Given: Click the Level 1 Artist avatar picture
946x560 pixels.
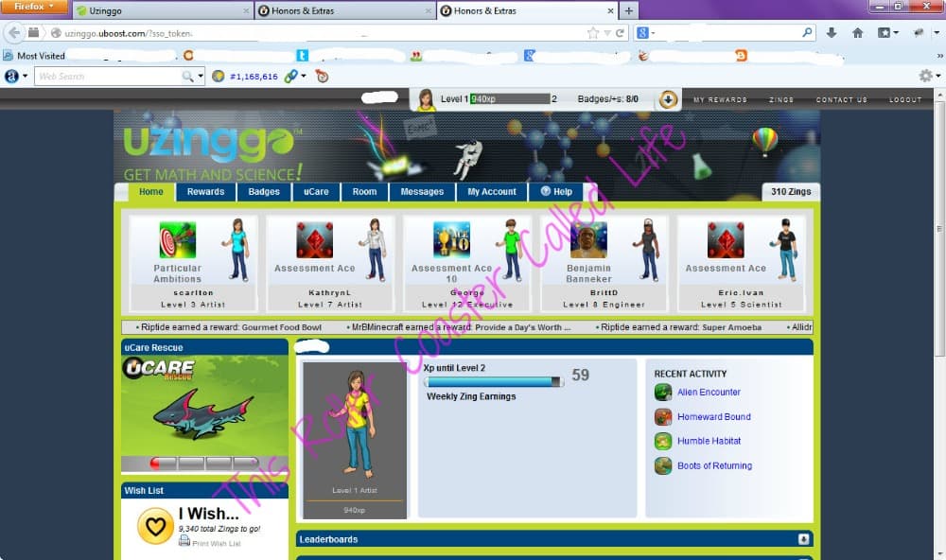Looking at the screenshot, I should (x=354, y=440).
